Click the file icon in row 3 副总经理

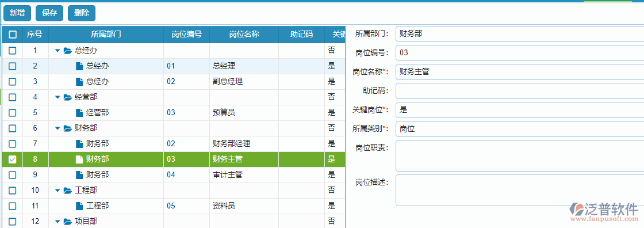click(x=79, y=82)
